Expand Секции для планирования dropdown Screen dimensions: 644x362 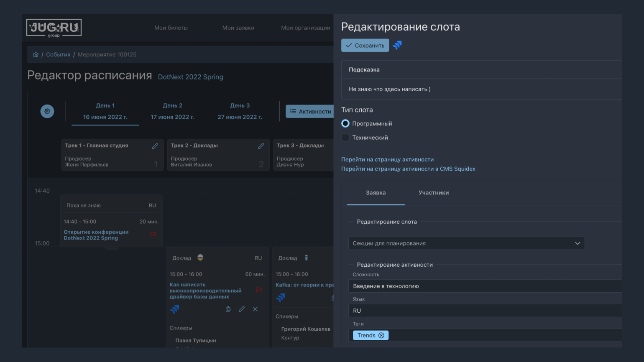466,243
